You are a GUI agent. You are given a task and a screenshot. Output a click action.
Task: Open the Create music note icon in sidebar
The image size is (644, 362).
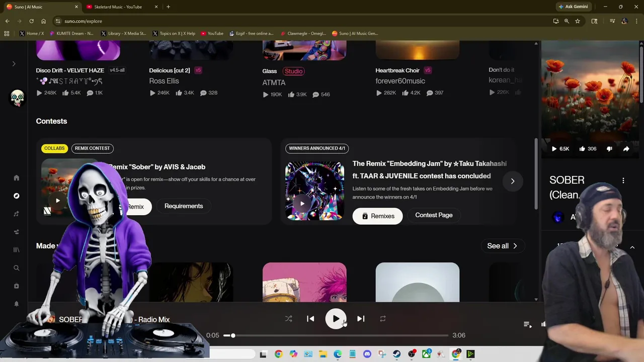16,214
